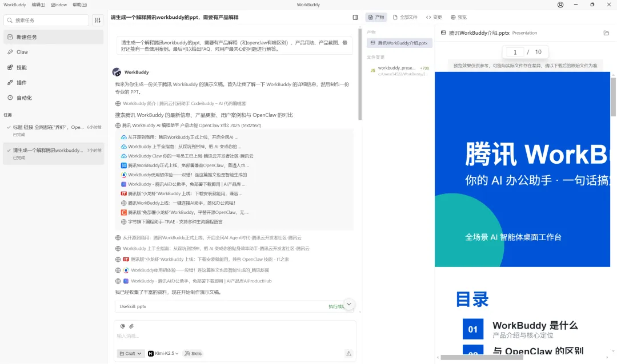Expand the 'UseSkill: pptx' step
617x364 pixels.
point(234,306)
